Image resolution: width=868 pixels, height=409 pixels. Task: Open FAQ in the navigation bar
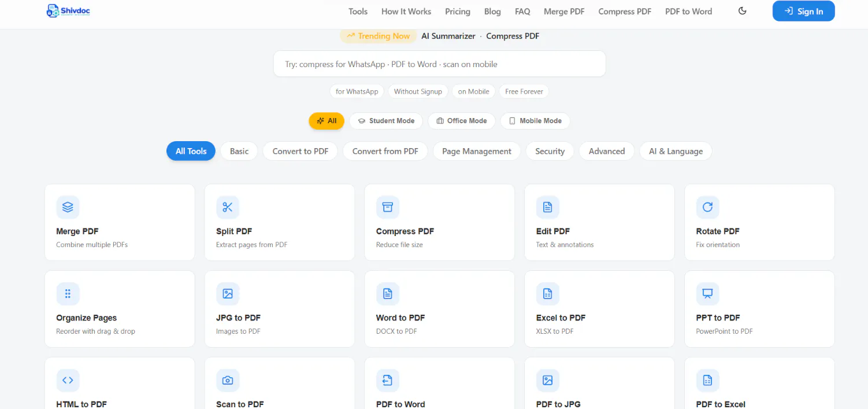point(522,12)
